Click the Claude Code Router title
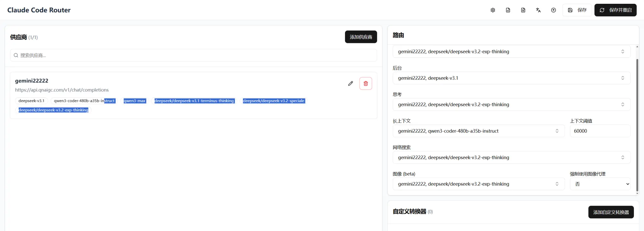 click(x=39, y=10)
